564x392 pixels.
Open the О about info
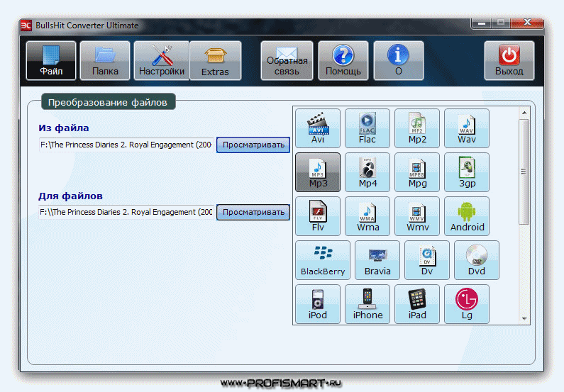click(399, 60)
